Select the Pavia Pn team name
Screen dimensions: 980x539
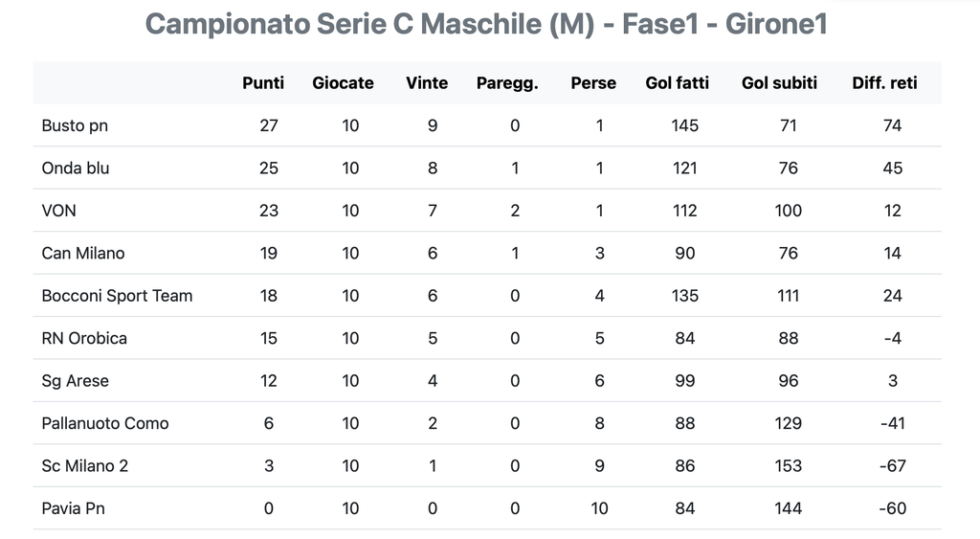(x=74, y=508)
